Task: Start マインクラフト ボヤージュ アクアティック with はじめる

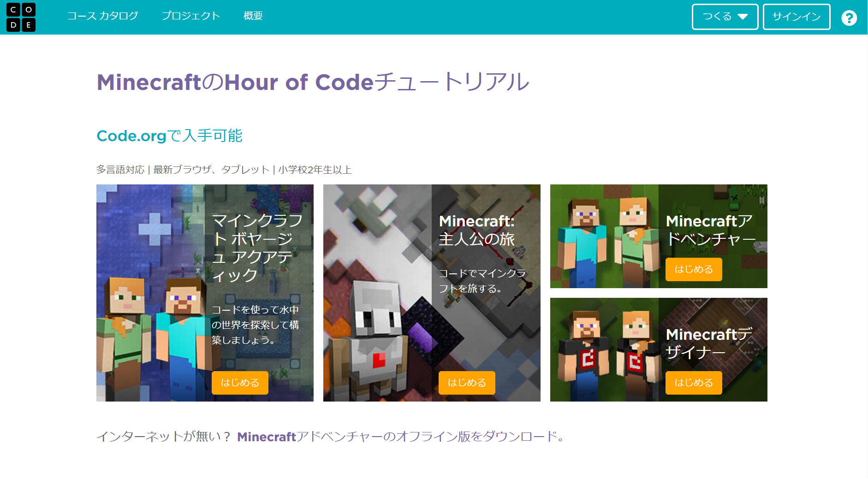Action: click(239, 383)
